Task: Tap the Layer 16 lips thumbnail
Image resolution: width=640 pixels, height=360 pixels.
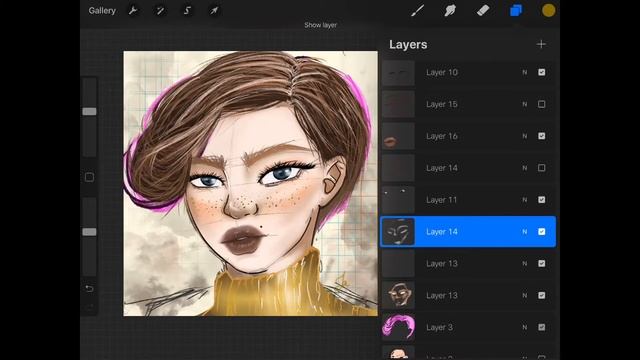Action: coord(398,136)
